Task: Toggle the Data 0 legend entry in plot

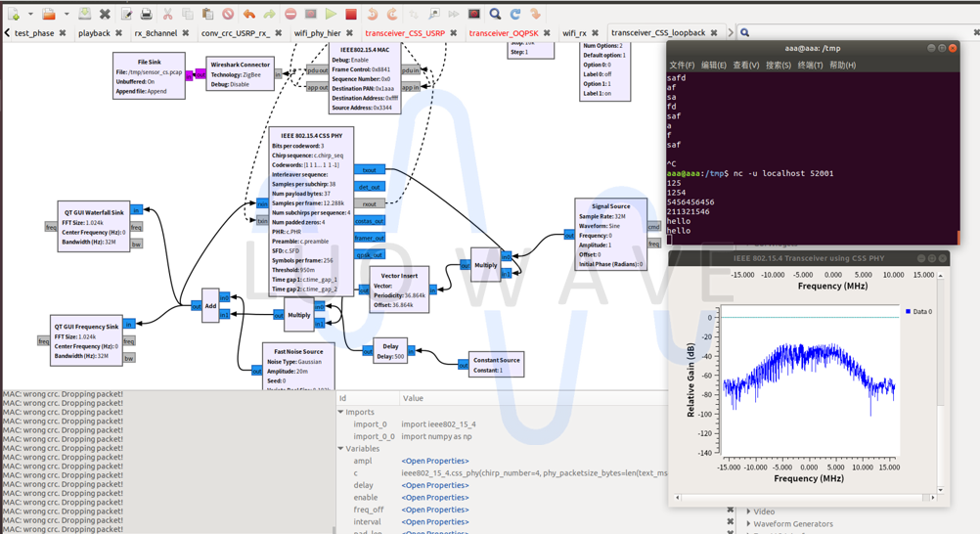Action: 918,312
